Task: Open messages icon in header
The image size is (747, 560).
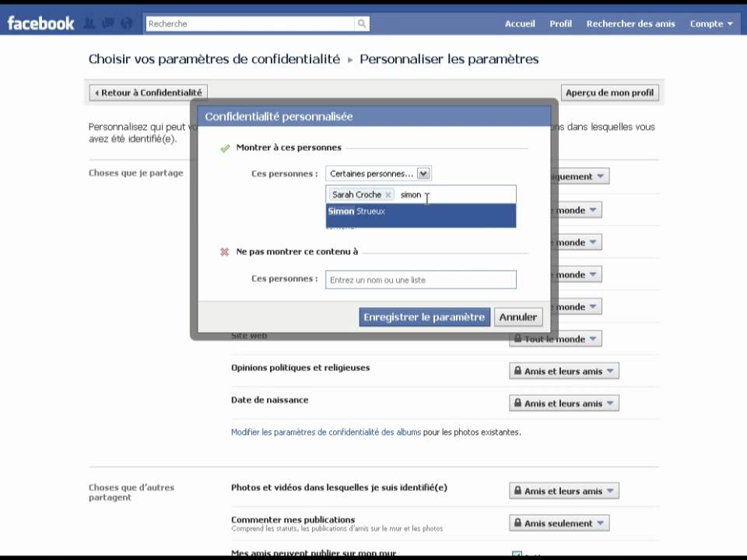Action: point(108,23)
